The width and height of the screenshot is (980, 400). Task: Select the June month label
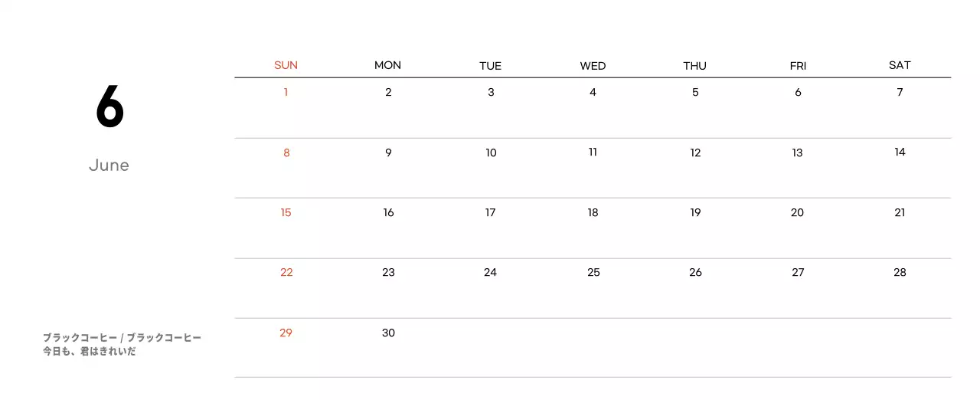coord(109,166)
